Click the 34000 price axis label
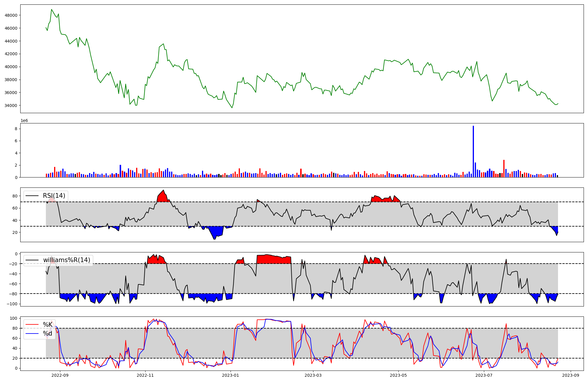588x382 pixels. pos(11,105)
